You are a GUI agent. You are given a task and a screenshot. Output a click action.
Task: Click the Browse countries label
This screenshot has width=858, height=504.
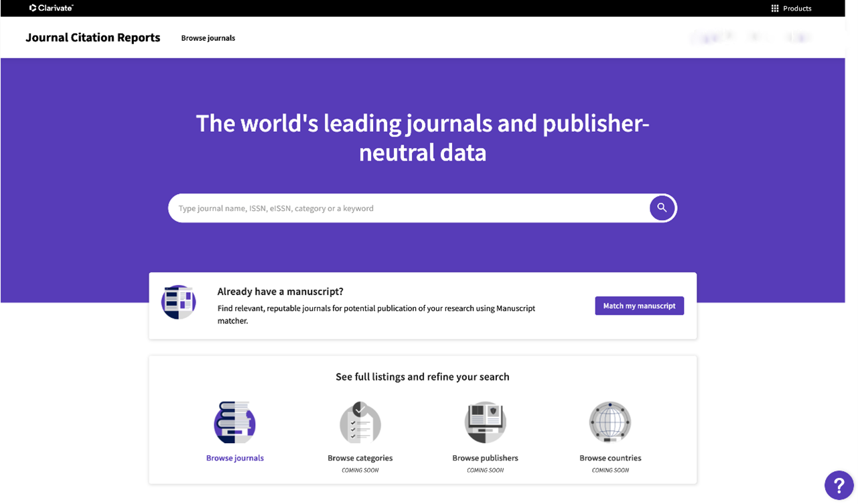coord(610,458)
